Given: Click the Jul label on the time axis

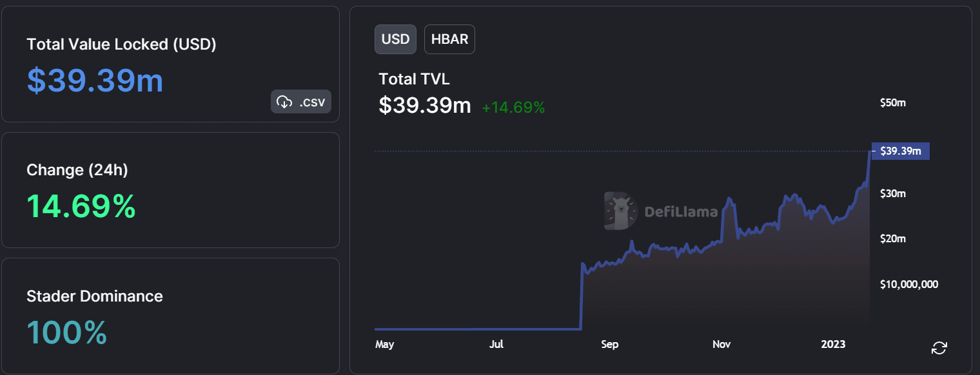Looking at the screenshot, I should [496, 345].
